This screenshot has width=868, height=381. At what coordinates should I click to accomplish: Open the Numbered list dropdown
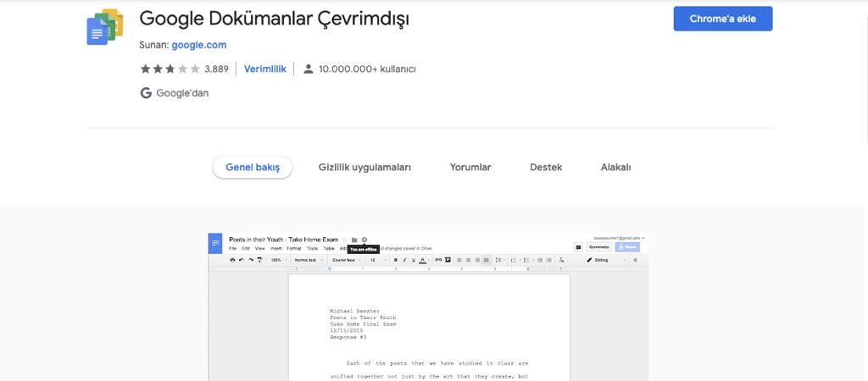click(515, 260)
